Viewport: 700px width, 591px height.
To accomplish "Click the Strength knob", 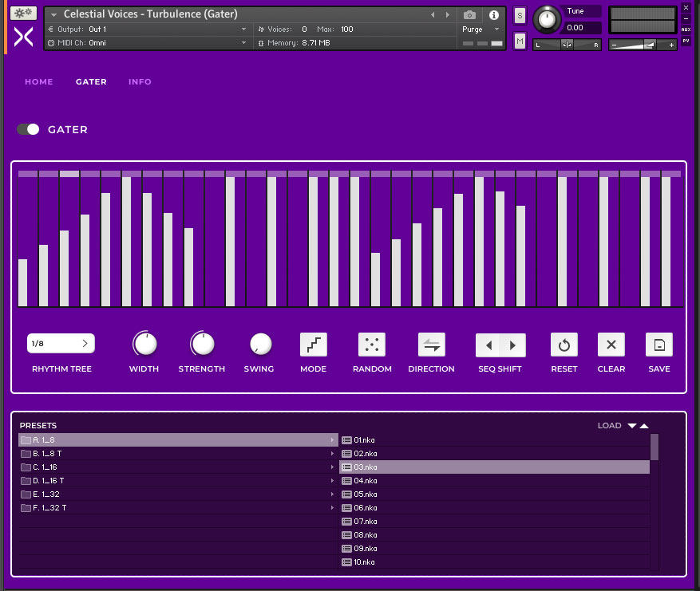I will 202,344.
